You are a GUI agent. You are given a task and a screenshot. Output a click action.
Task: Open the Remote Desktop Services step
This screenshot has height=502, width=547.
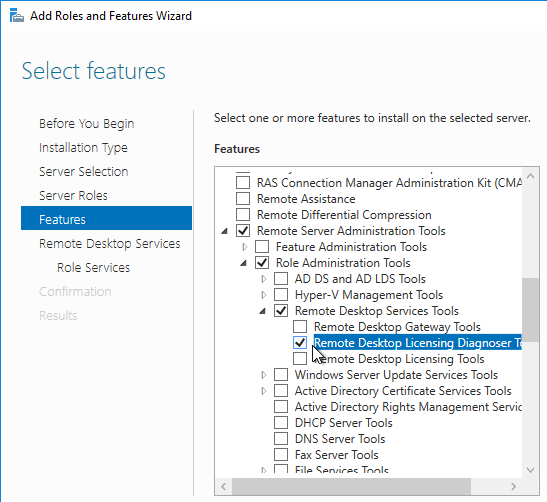[x=110, y=243]
